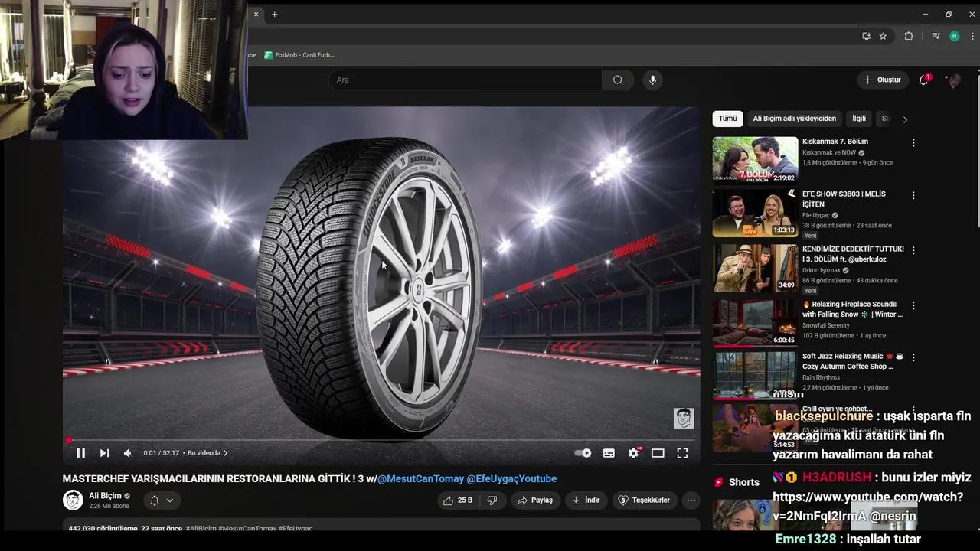Open notification preferences bell dropdown

(x=162, y=500)
